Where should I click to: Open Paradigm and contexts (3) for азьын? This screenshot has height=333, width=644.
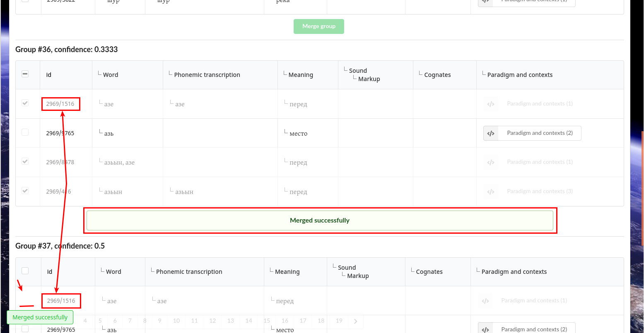pyautogui.click(x=491, y=191)
